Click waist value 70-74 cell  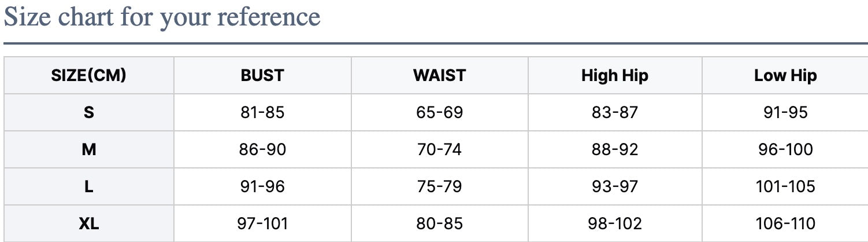pos(439,149)
